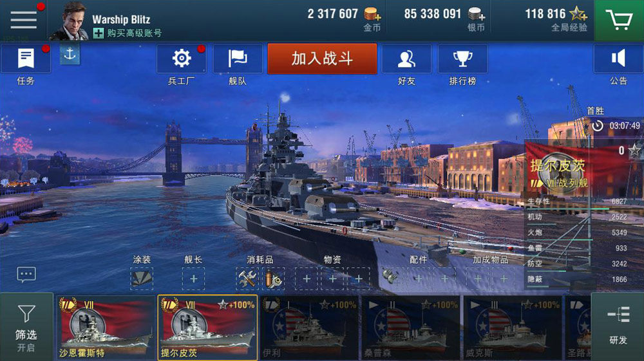Image resolution: width=644 pixels, height=361 pixels.
Task: Open the 兵工厂 gear icon
Action: [182, 59]
